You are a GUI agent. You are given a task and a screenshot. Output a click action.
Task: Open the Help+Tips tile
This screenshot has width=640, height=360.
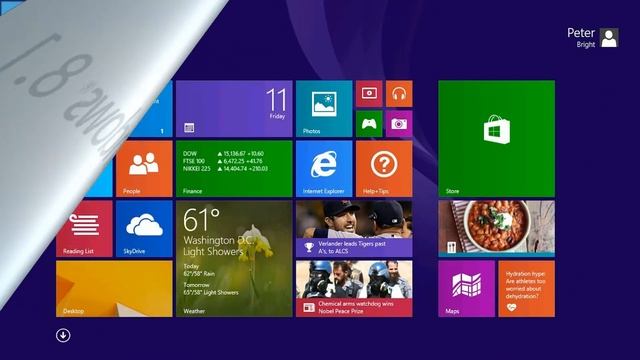(384, 169)
